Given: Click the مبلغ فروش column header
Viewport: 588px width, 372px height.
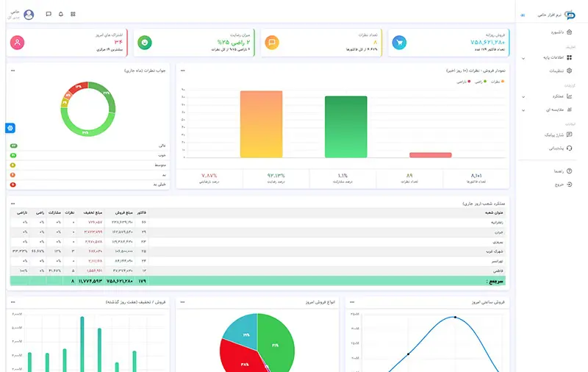Looking at the screenshot, I should tap(123, 212).
